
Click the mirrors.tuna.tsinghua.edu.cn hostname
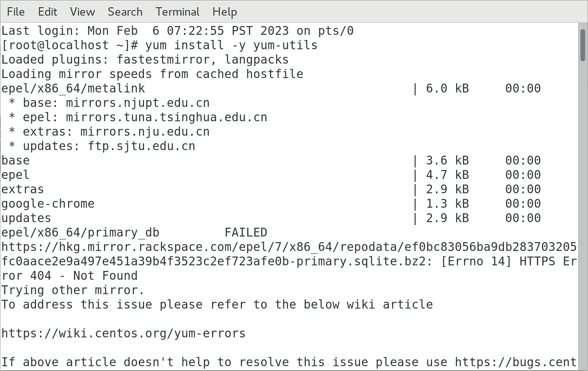[166, 117]
